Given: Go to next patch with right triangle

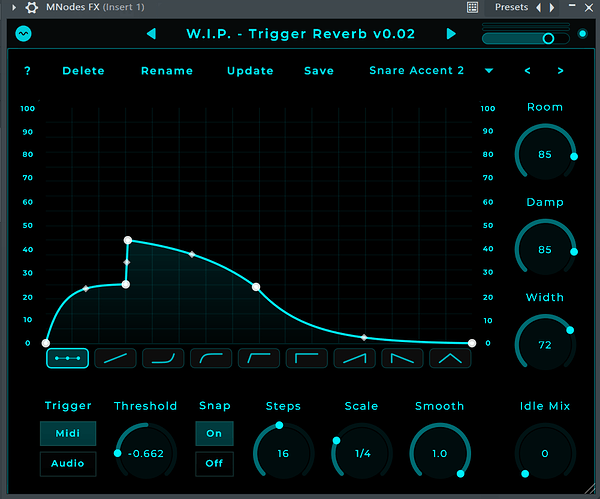Looking at the screenshot, I should (451, 34).
